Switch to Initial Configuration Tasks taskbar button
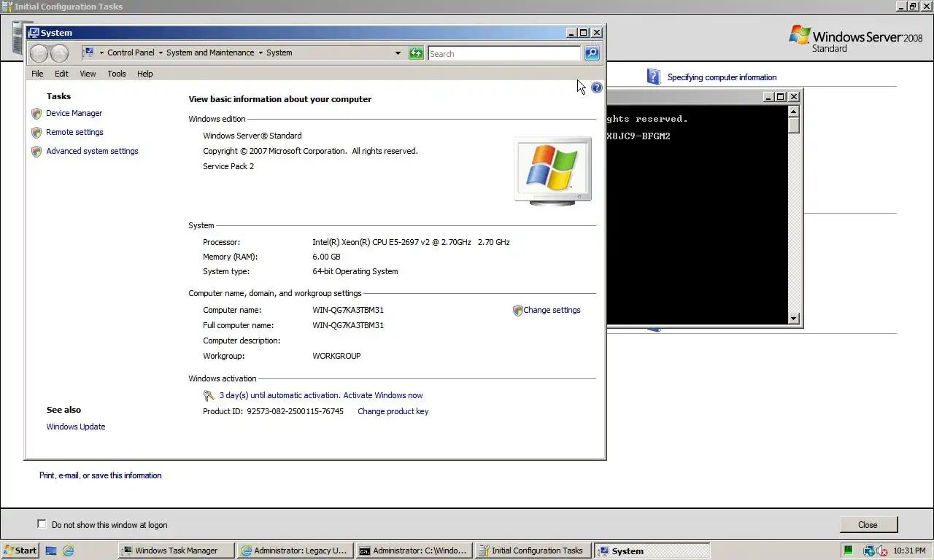The width and height of the screenshot is (934, 560). click(x=533, y=551)
